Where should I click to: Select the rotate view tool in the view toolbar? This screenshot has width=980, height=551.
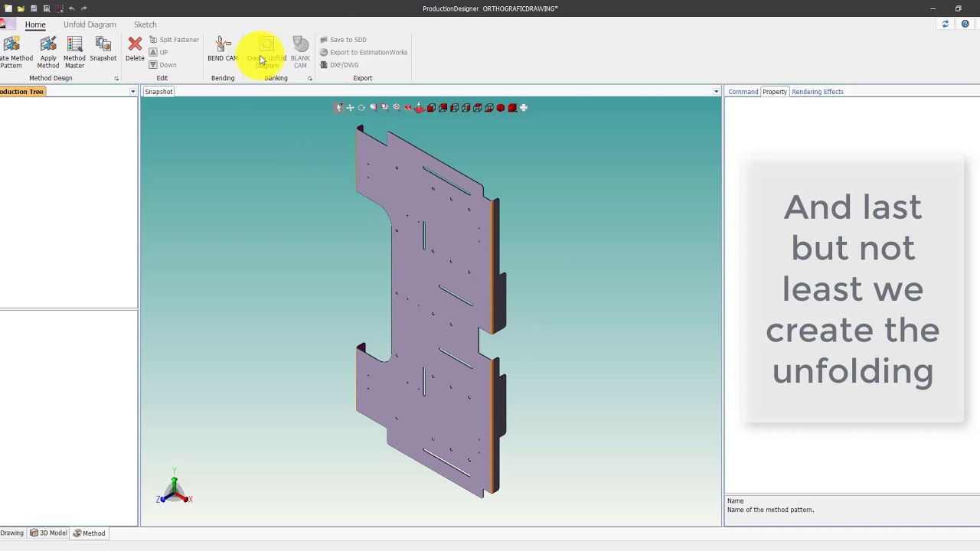click(x=361, y=108)
